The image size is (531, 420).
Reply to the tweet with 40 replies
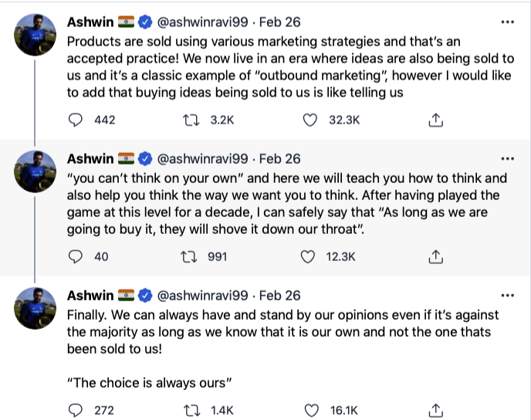[76, 256]
